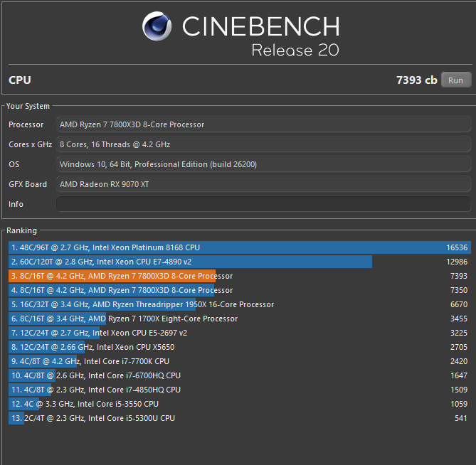
Task: Click the Xeon E5-2697 v2 ranking entry
Action: pos(239,333)
